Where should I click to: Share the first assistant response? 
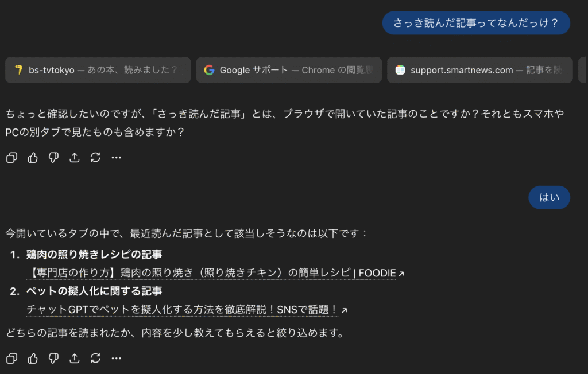click(75, 158)
